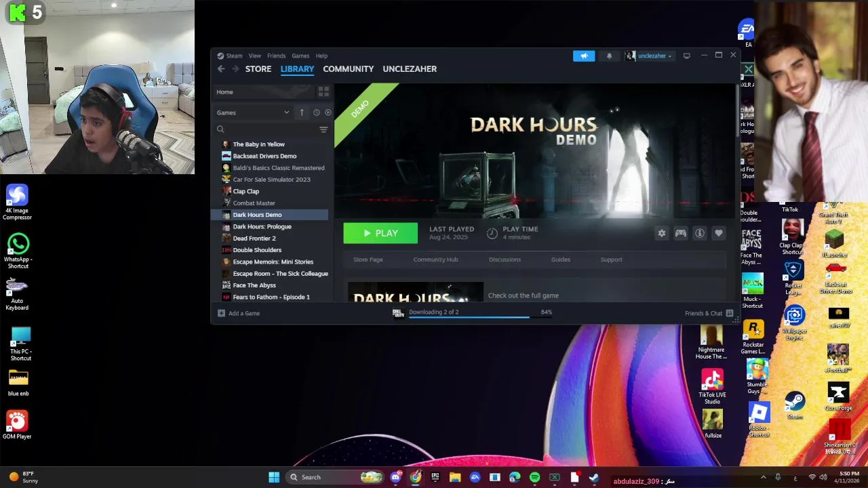Open Dark Hours Demo manage settings gear
868x488 pixels.
pos(661,233)
